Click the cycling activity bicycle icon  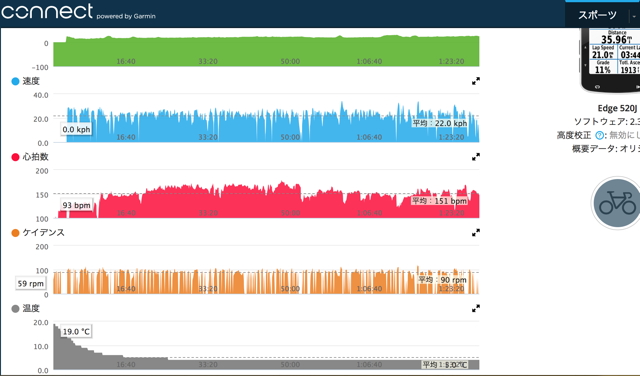617,203
